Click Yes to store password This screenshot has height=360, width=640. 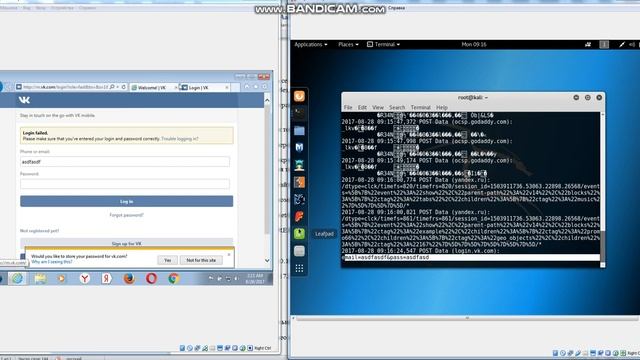pos(167,260)
